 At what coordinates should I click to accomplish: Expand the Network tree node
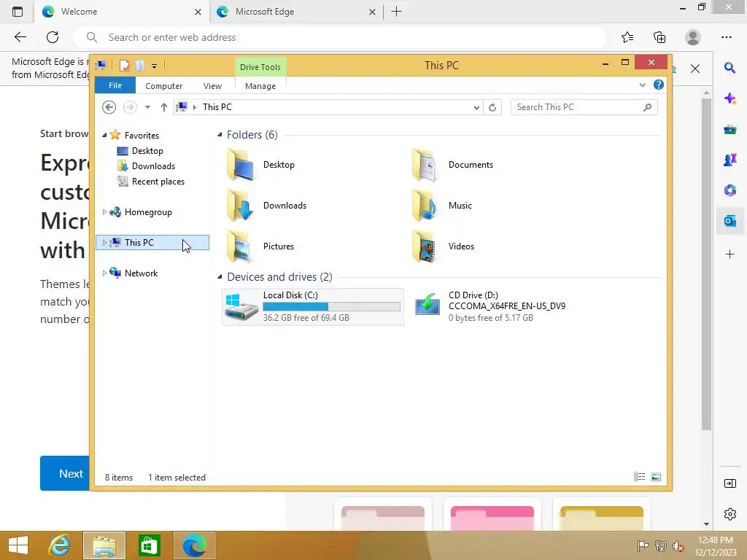coord(104,273)
